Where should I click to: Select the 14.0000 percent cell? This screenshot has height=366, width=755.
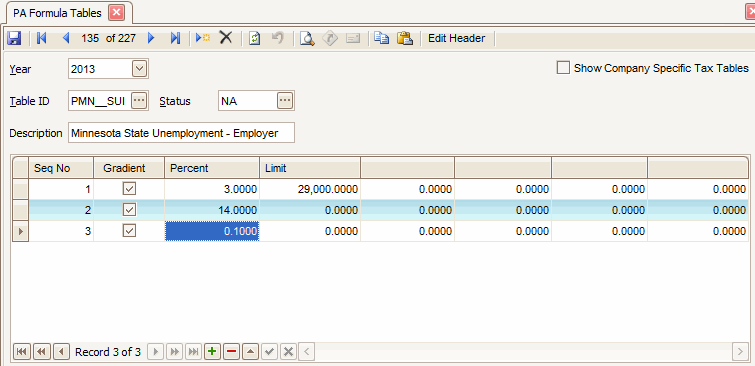click(x=212, y=210)
